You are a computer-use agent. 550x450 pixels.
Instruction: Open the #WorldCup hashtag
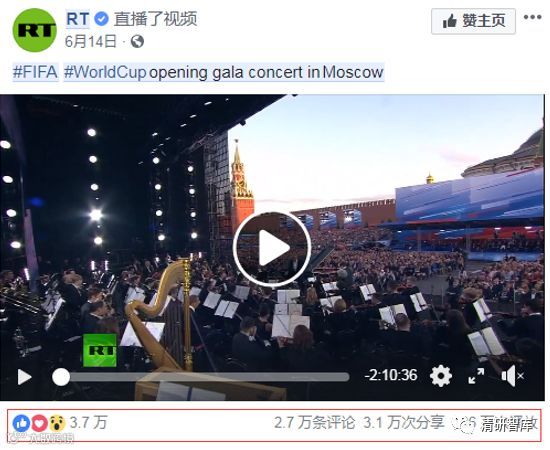click(105, 72)
